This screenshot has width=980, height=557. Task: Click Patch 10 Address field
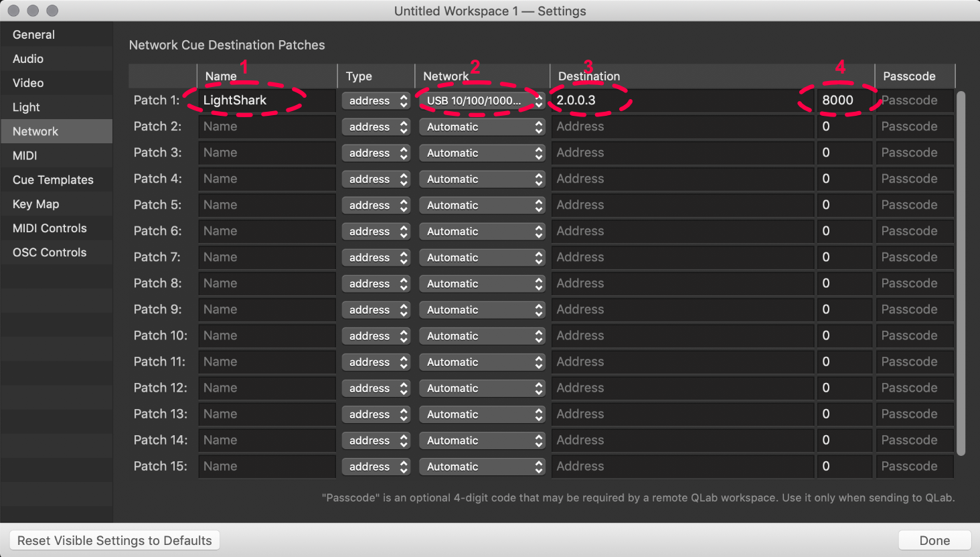coord(683,335)
